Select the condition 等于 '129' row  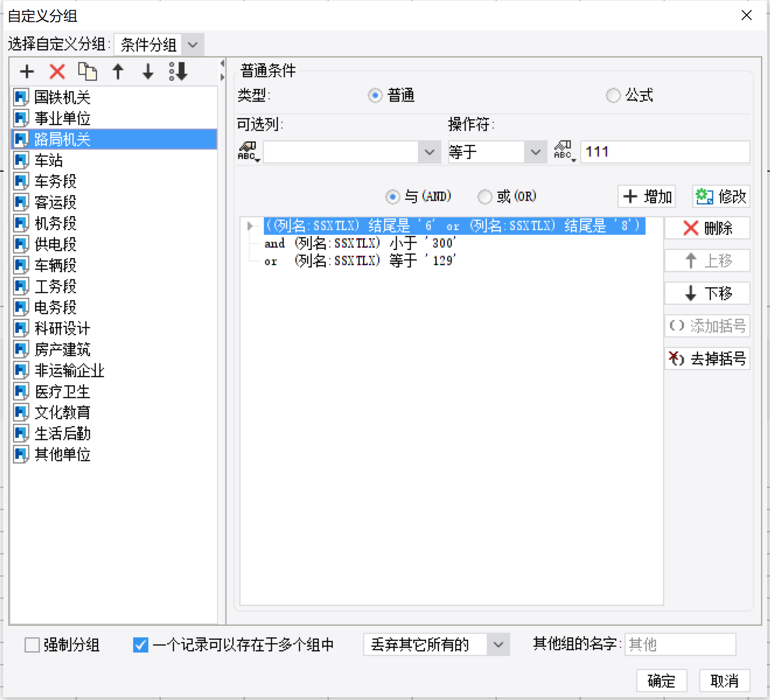(360, 261)
